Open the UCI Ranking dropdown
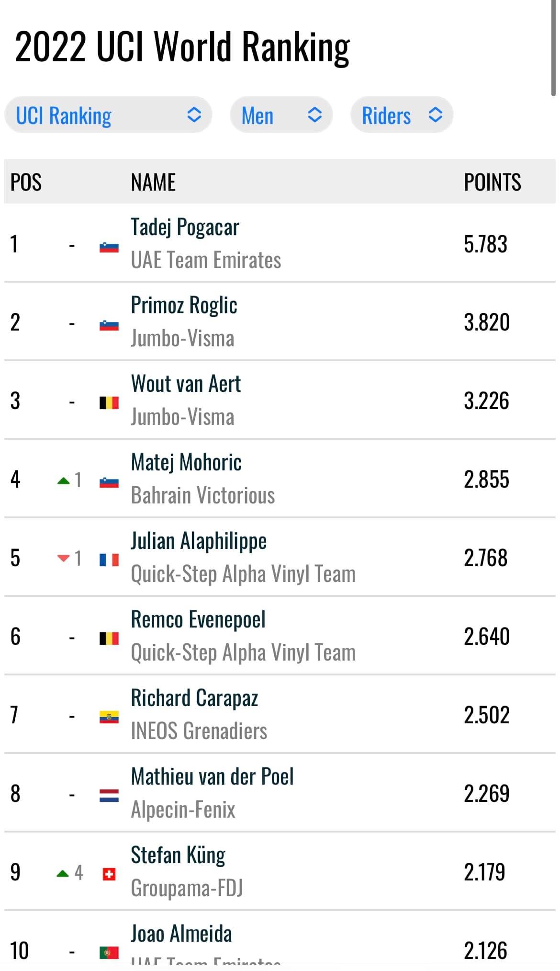 point(108,115)
